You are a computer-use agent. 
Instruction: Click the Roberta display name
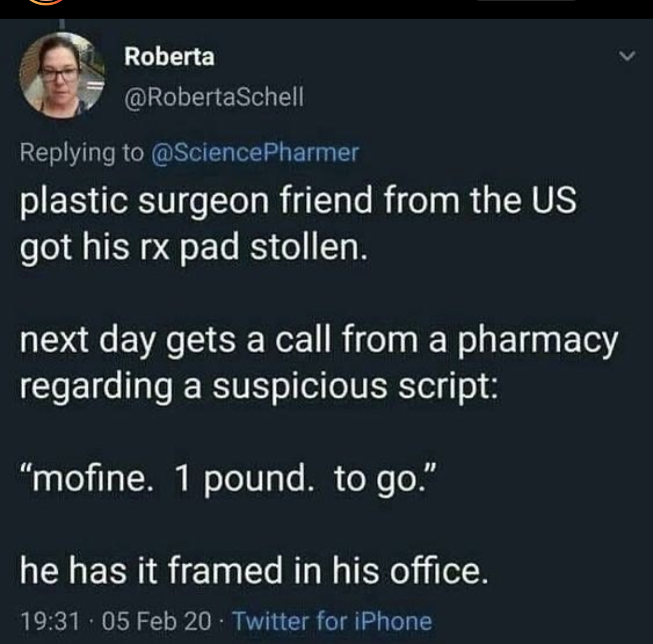(x=169, y=57)
